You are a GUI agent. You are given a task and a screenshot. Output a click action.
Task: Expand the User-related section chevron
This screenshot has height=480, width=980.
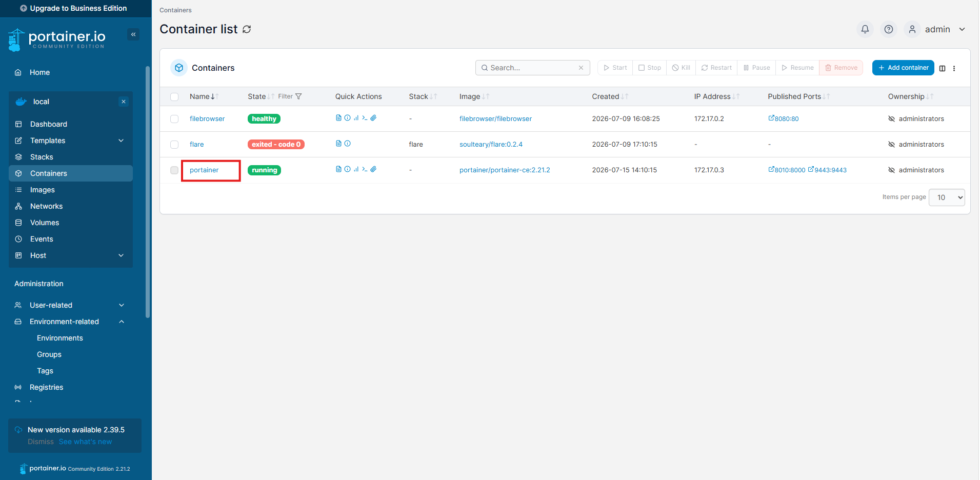click(122, 305)
